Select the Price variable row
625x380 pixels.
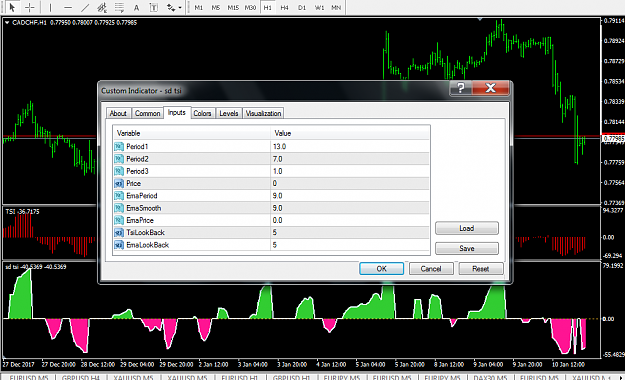pyautogui.click(x=271, y=183)
